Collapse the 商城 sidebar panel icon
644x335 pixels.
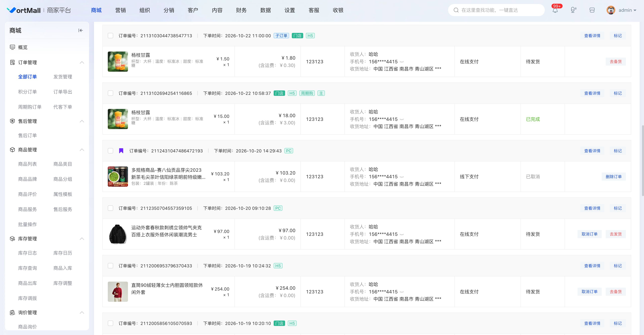81,31
